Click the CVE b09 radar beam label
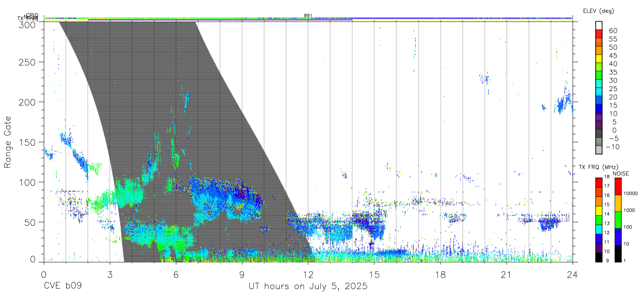The width and height of the screenshot is (644, 297). [x=62, y=287]
